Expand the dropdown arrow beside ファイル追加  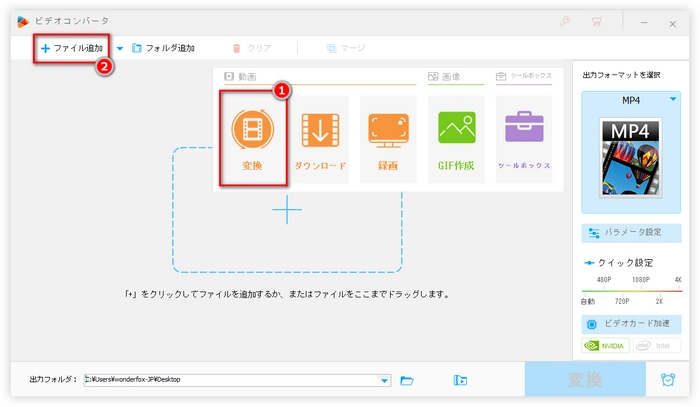point(120,48)
